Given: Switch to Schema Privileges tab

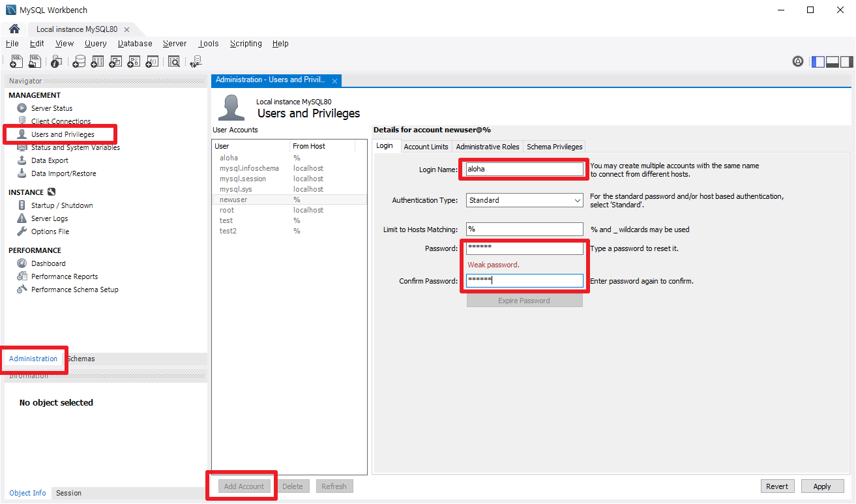Looking at the screenshot, I should coord(554,147).
